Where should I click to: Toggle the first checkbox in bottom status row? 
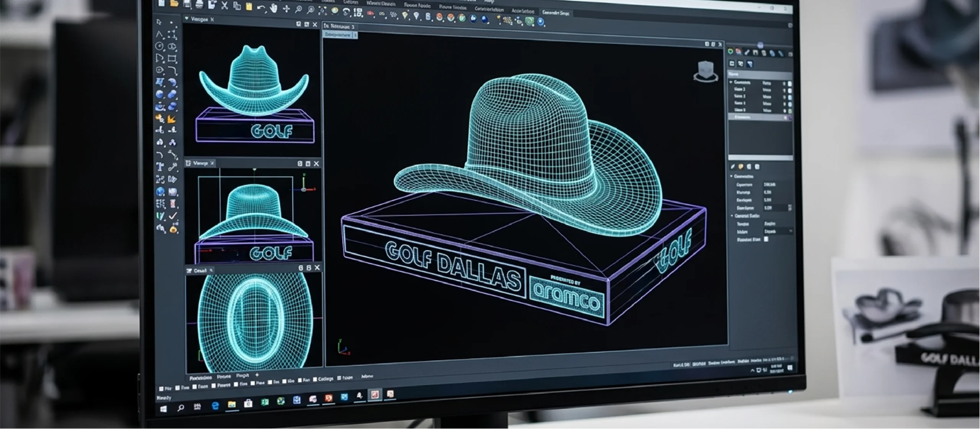click(x=161, y=388)
